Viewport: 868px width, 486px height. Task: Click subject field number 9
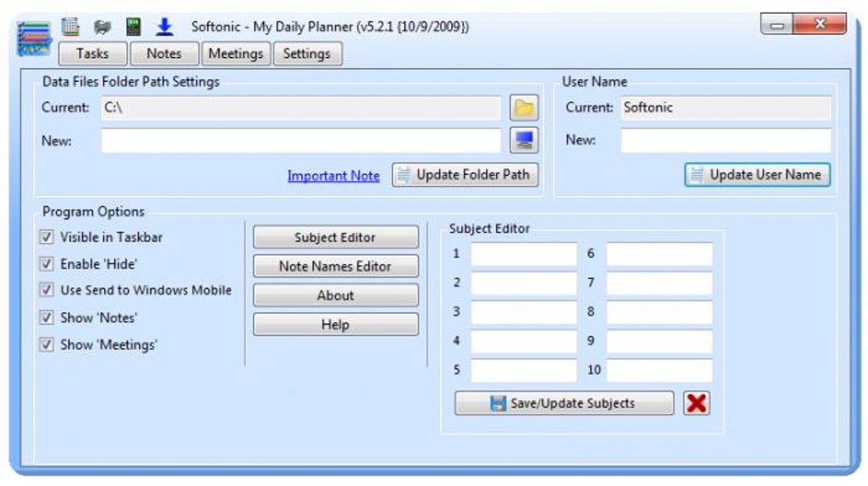[x=660, y=341]
